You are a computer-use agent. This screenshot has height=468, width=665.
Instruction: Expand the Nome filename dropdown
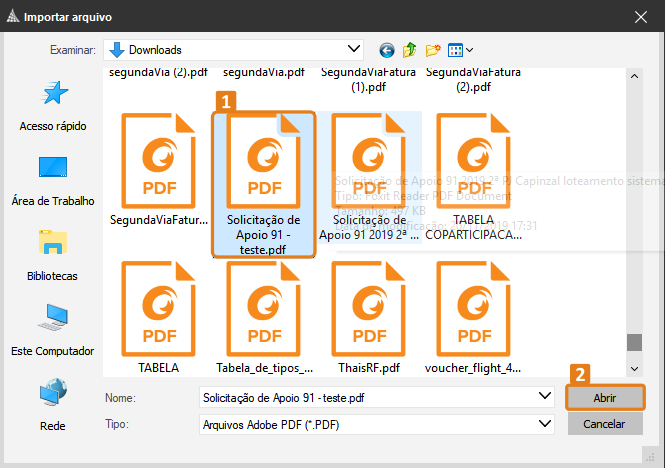pos(545,397)
